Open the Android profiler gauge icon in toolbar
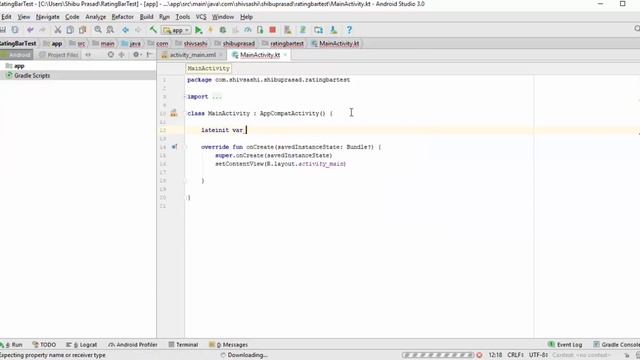640x360 pixels. pos(248,30)
